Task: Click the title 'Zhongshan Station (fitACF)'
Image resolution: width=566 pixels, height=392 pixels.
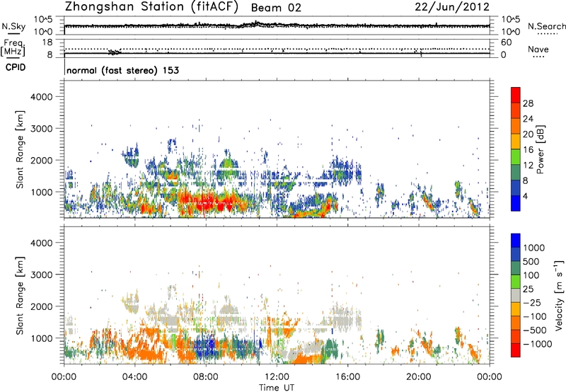Action: (151, 7)
